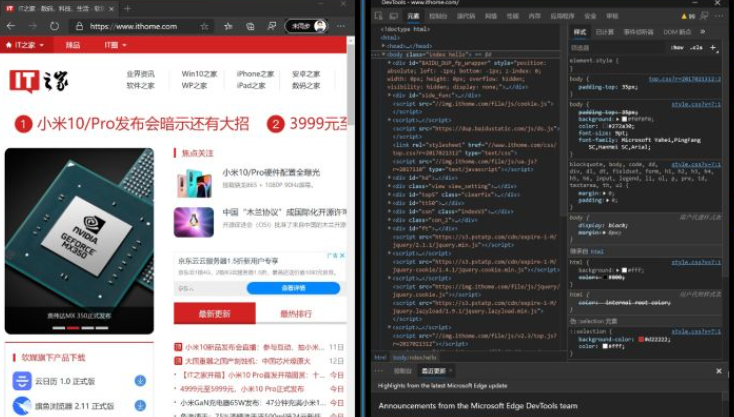Download 旗鱼浏览器 2.11 with its arrow icon
Screen dimensions: 734x417
click(x=140, y=405)
